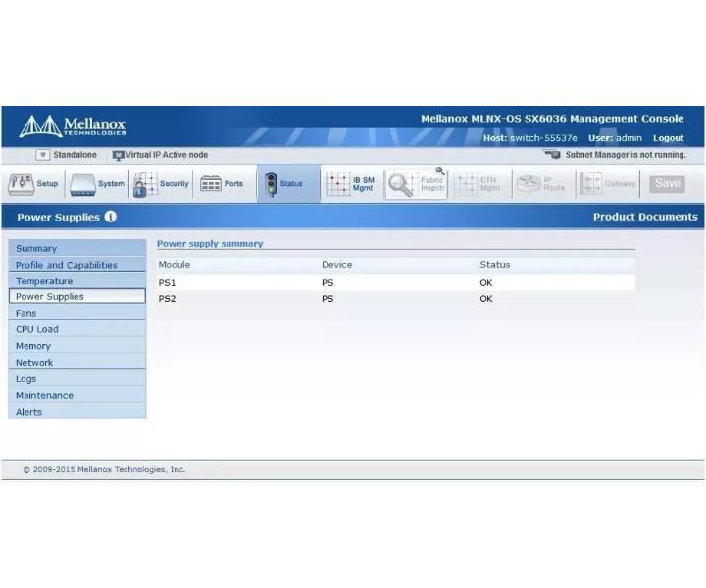Click the Device column header

(336, 264)
